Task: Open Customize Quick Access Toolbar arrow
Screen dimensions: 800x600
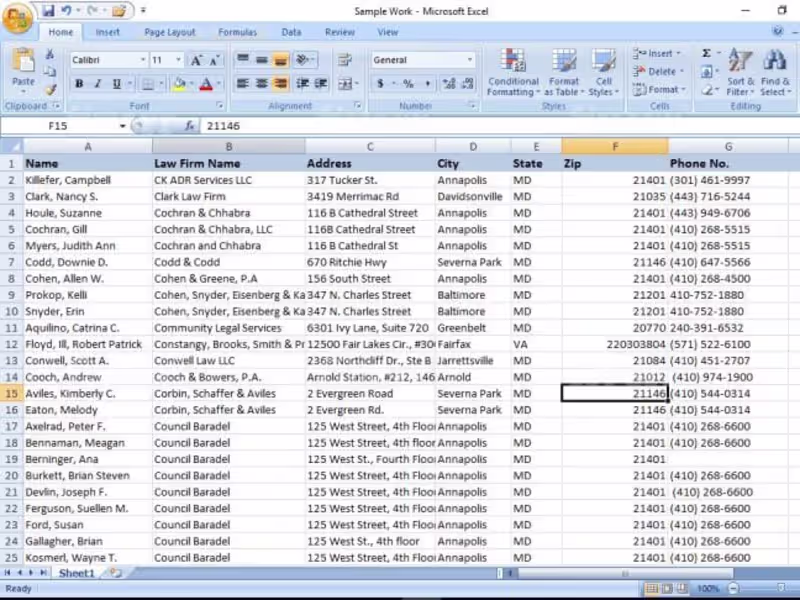Action: pyautogui.click(x=143, y=11)
